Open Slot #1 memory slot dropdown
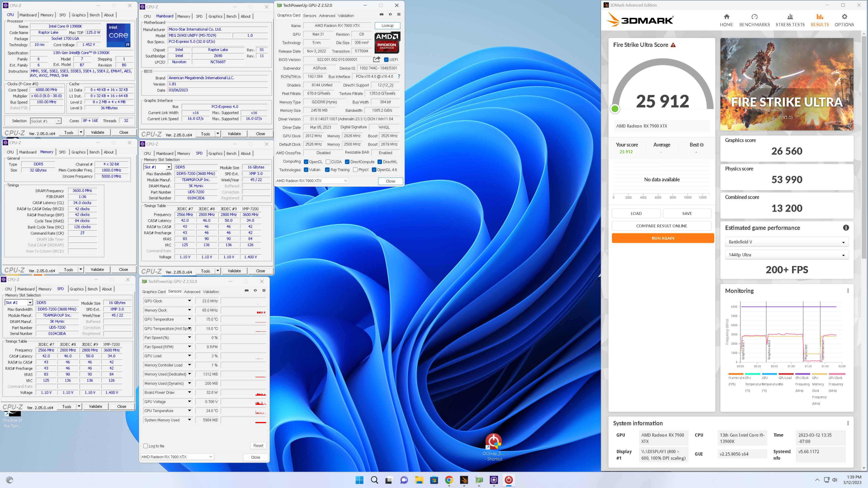 pos(157,167)
